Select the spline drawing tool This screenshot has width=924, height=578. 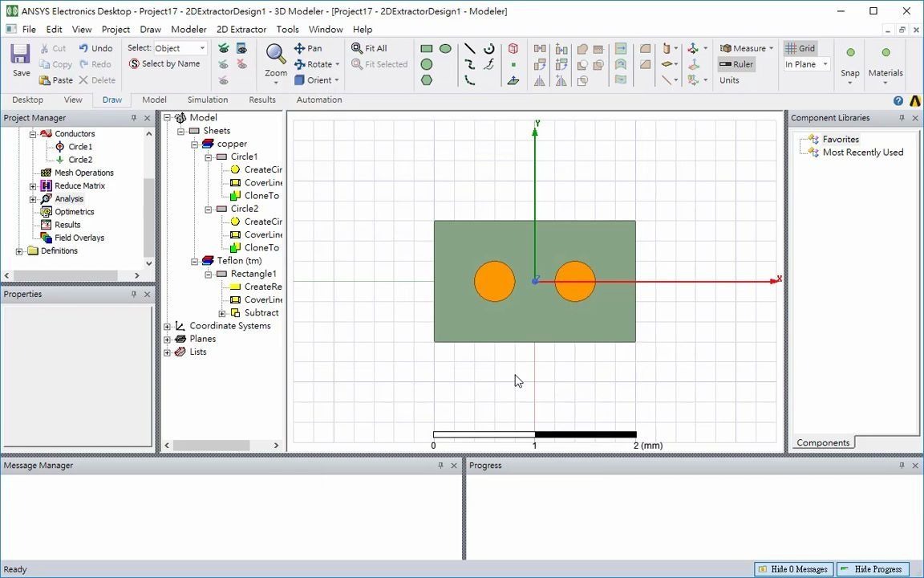488,64
